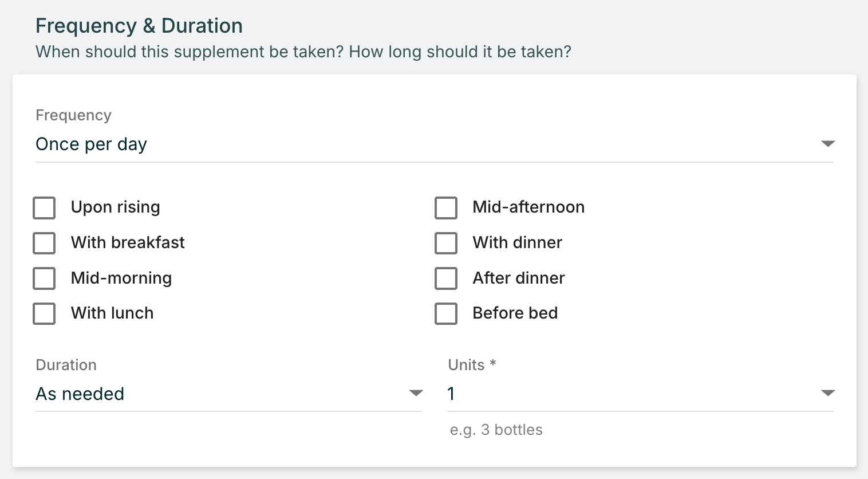Image resolution: width=868 pixels, height=479 pixels.
Task: Check the Before bed checkbox
Action: [x=446, y=313]
